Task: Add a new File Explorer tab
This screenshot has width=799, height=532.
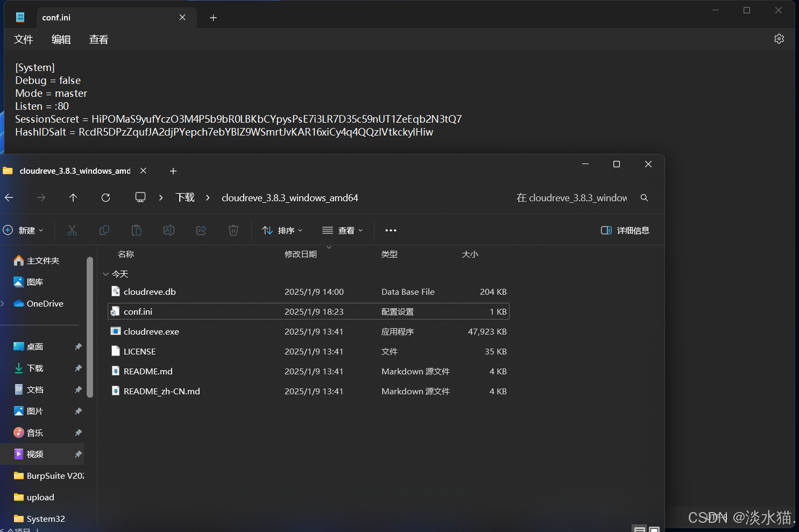Action: pyautogui.click(x=173, y=171)
